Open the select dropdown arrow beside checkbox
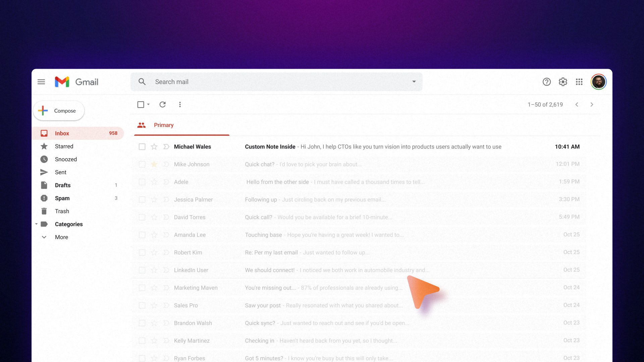The width and height of the screenshot is (644, 362). [148, 105]
